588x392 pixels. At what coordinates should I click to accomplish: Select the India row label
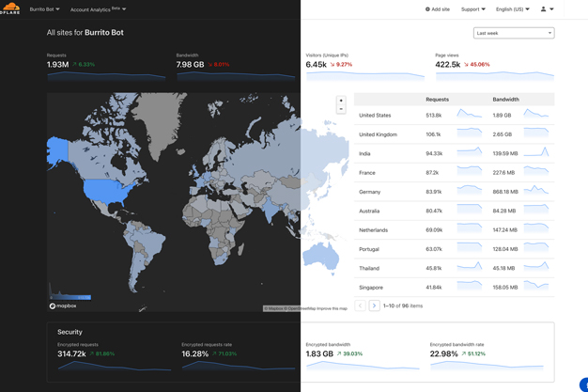364,153
